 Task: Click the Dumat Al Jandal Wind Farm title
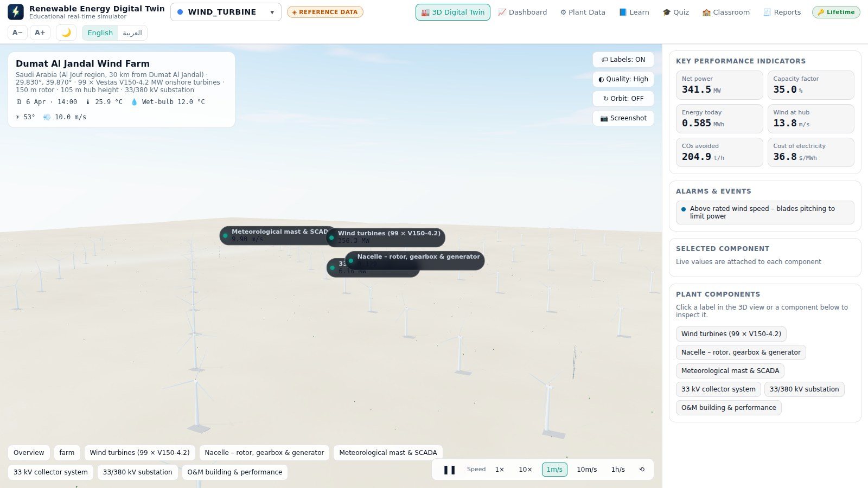point(82,63)
